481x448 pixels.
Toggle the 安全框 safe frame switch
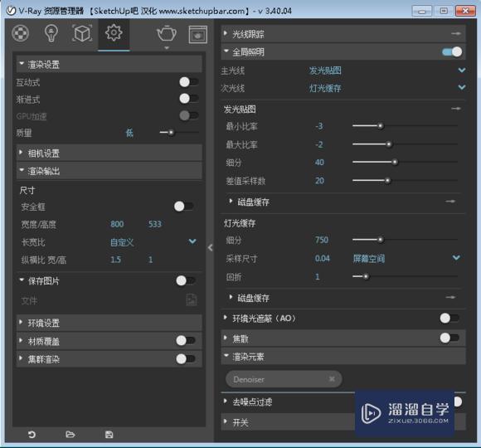tap(183, 207)
